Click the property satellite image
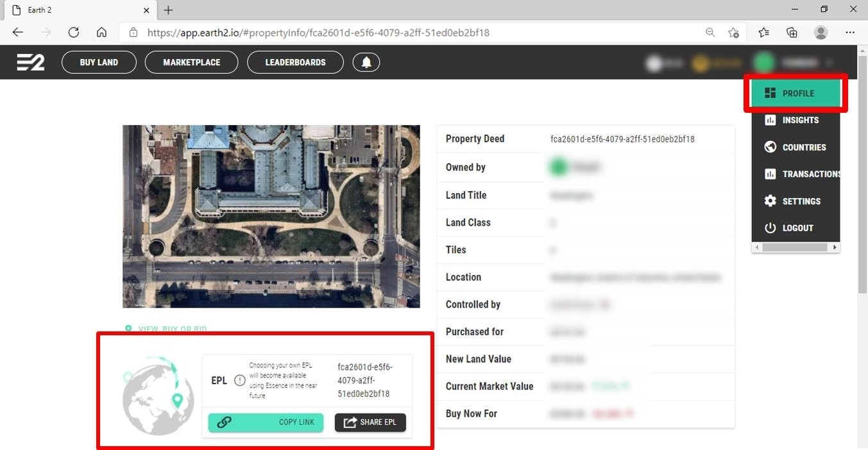868x450 pixels. coord(271,217)
